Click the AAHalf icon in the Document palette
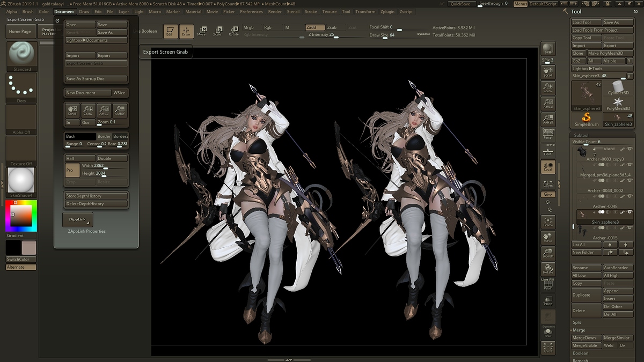 click(120, 110)
